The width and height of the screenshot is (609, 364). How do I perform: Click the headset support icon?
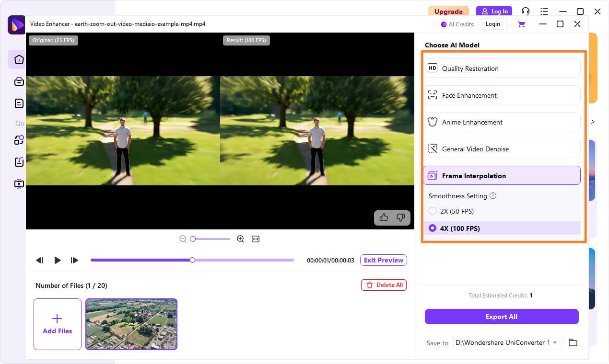(526, 11)
